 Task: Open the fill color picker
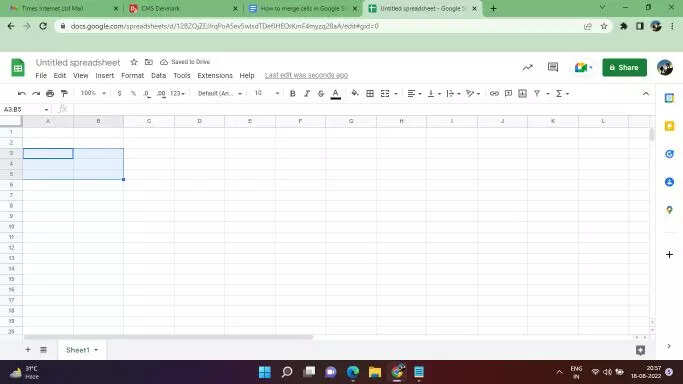[x=355, y=93]
